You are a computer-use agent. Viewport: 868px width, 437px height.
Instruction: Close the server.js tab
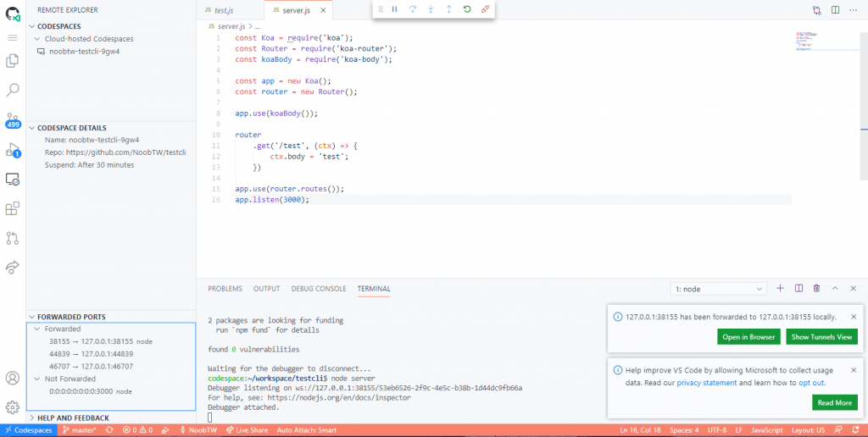pyautogui.click(x=324, y=10)
